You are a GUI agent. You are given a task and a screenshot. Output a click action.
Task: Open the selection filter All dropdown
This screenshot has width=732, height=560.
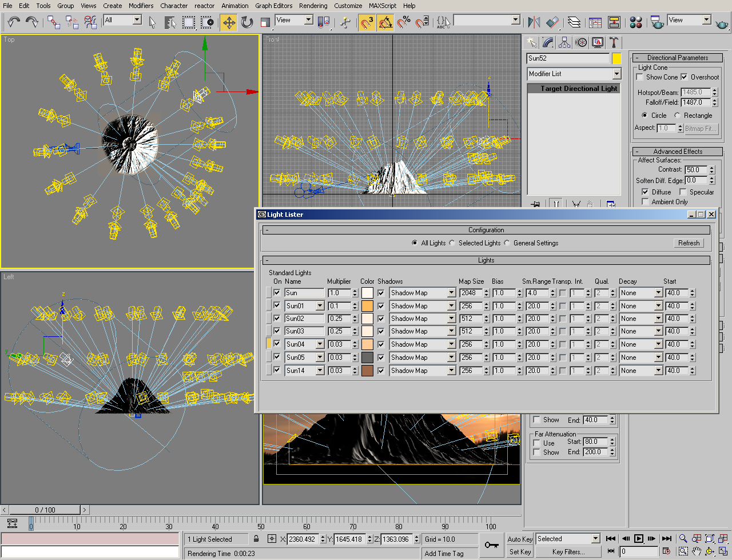(x=123, y=20)
